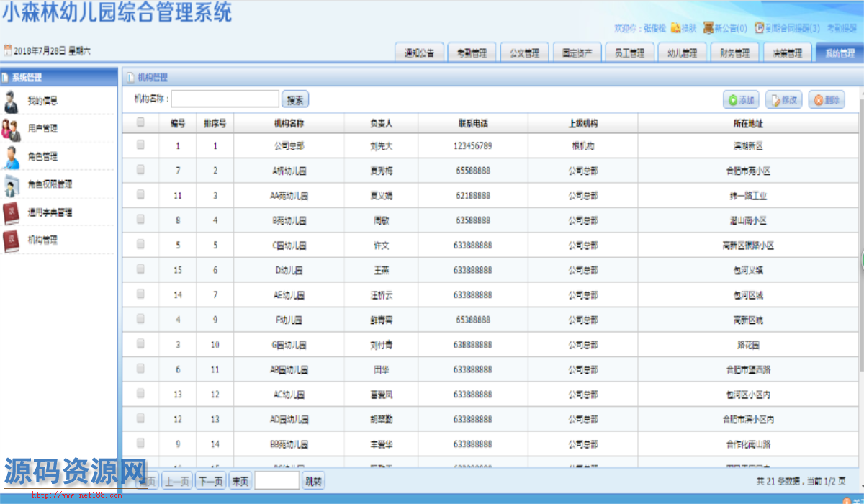The width and height of the screenshot is (864, 504).
Task: Click the green 添加 button
Action: [x=741, y=101]
